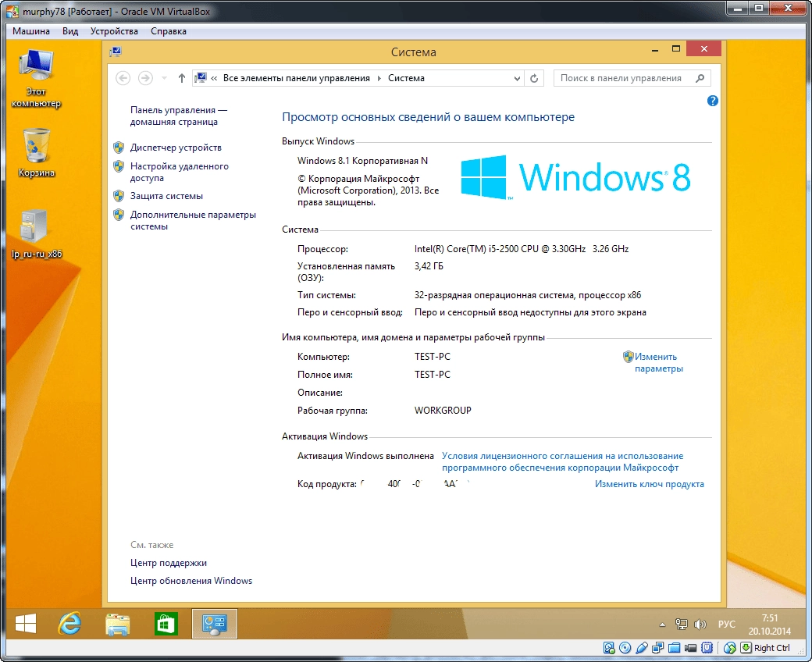Click the '3,42 ГБ' memory value

429,266
